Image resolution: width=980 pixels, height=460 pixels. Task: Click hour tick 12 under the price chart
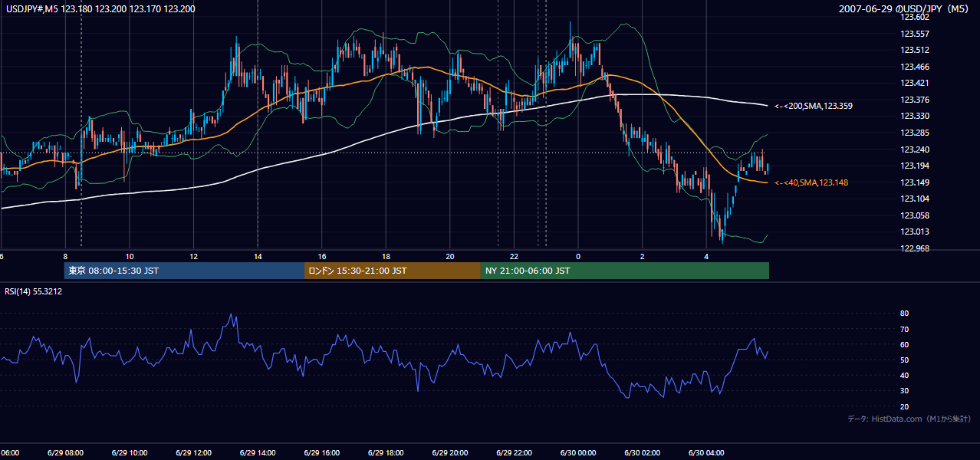coord(193,256)
